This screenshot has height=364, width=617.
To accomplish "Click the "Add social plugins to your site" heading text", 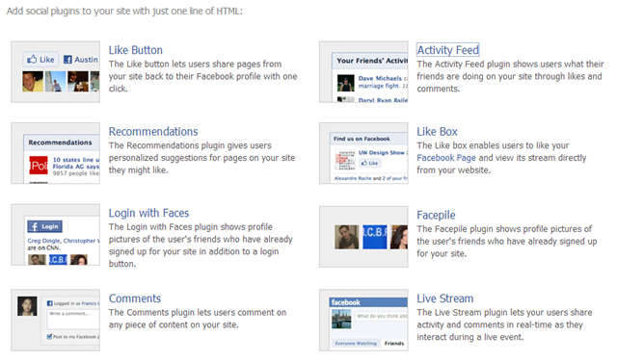I will pyautogui.click(x=124, y=11).
